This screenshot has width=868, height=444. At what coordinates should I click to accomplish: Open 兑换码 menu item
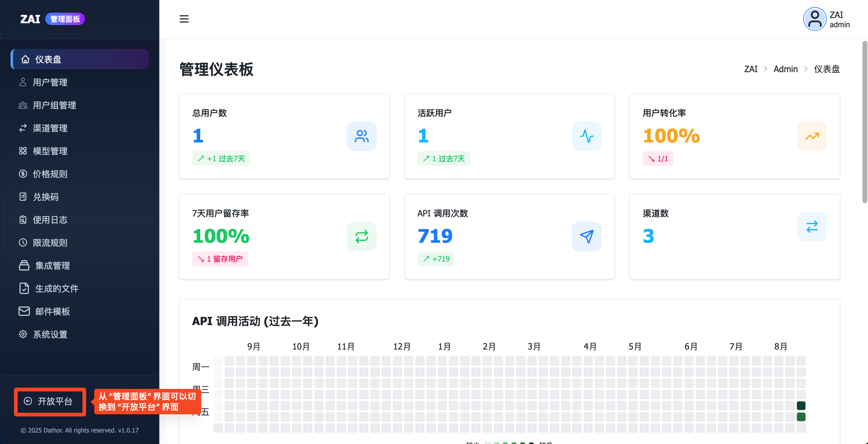[46, 197]
